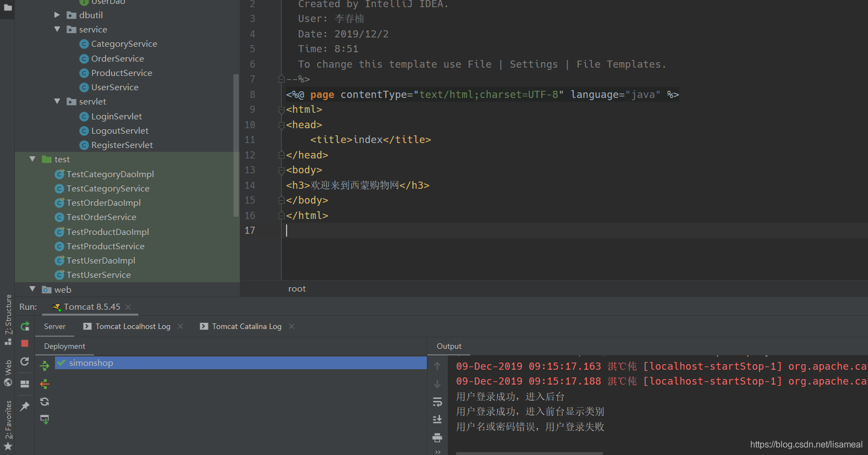Click the Output horizontal scrollbar
The height and width of the screenshot is (455, 868).
(x=529, y=453)
